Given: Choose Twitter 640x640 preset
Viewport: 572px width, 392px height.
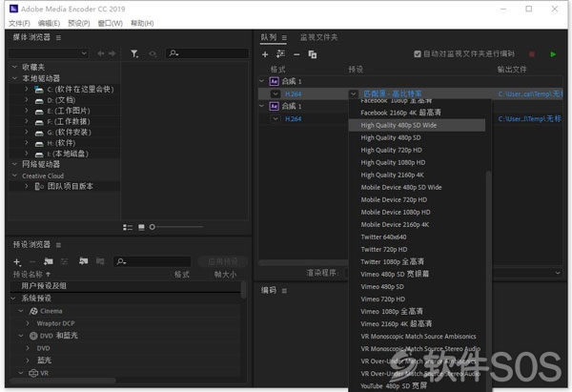Looking at the screenshot, I should (383, 237).
